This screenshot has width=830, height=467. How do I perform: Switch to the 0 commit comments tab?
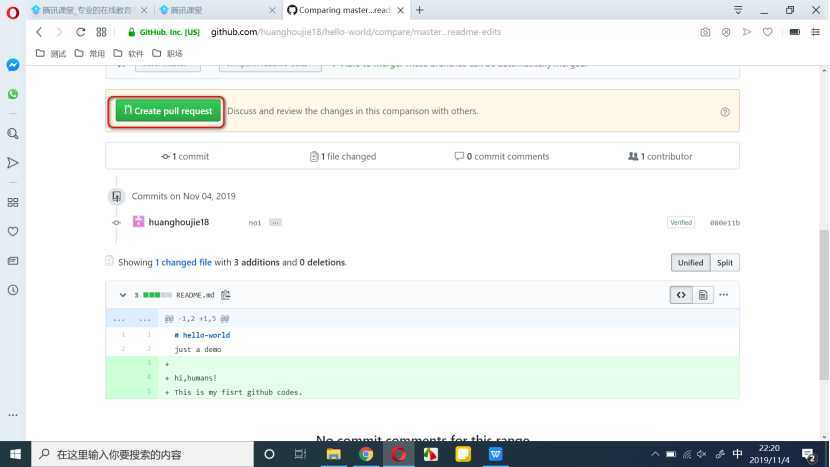tap(502, 156)
